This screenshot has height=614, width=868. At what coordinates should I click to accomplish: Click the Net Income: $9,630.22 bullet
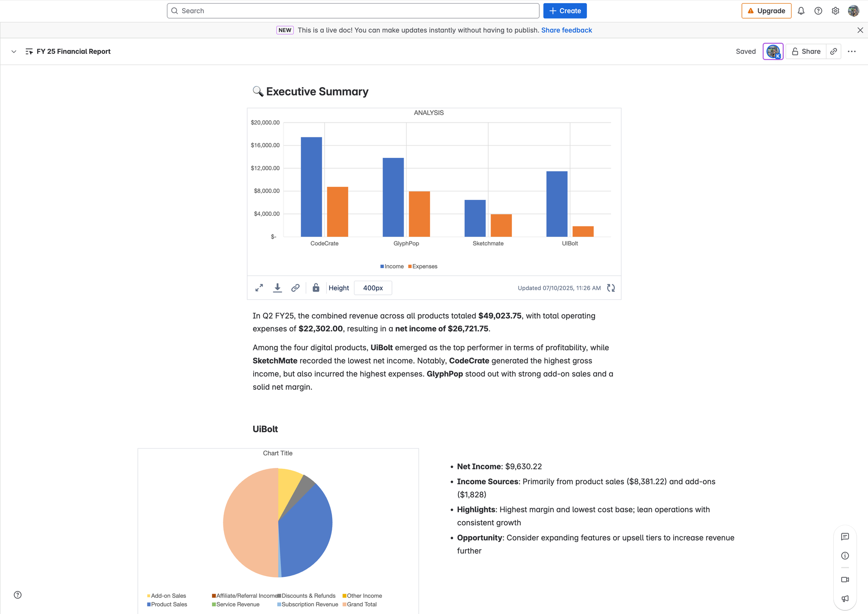tap(499, 467)
